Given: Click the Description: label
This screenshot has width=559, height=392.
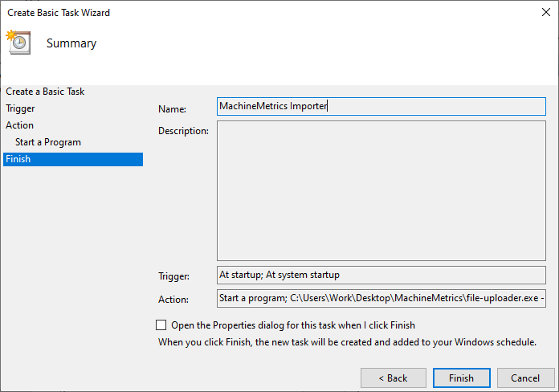Looking at the screenshot, I should (x=183, y=131).
